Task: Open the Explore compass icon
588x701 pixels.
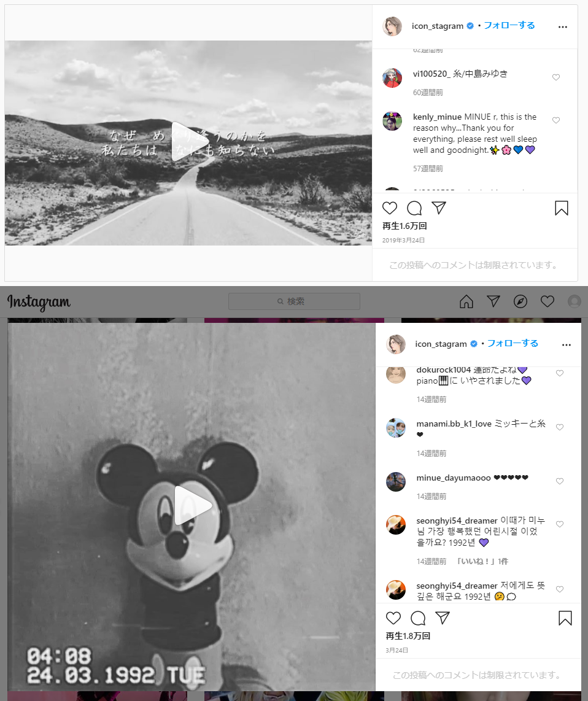Action: click(520, 301)
